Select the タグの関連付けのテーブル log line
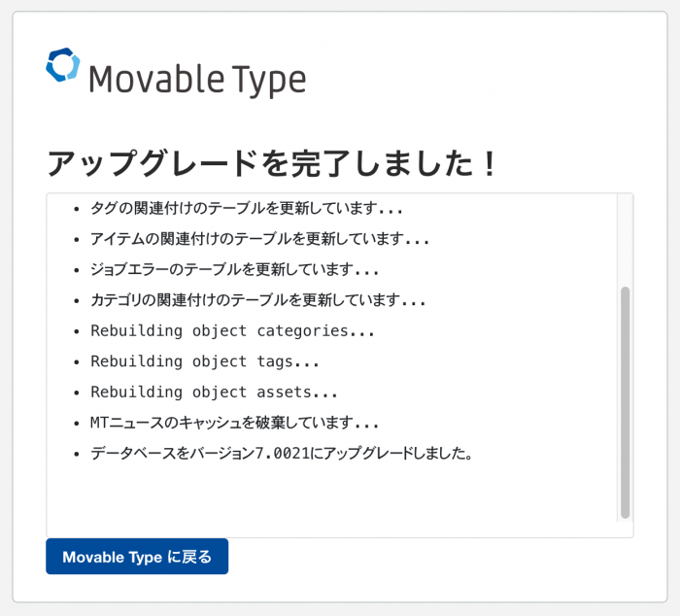Screen dimensions: 680x616 (x=246, y=208)
